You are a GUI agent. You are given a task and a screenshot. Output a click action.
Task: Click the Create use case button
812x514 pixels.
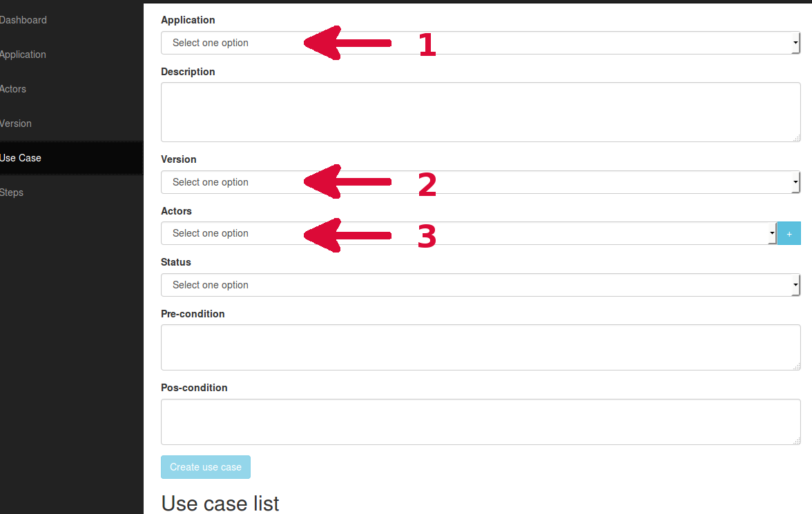tap(206, 467)
